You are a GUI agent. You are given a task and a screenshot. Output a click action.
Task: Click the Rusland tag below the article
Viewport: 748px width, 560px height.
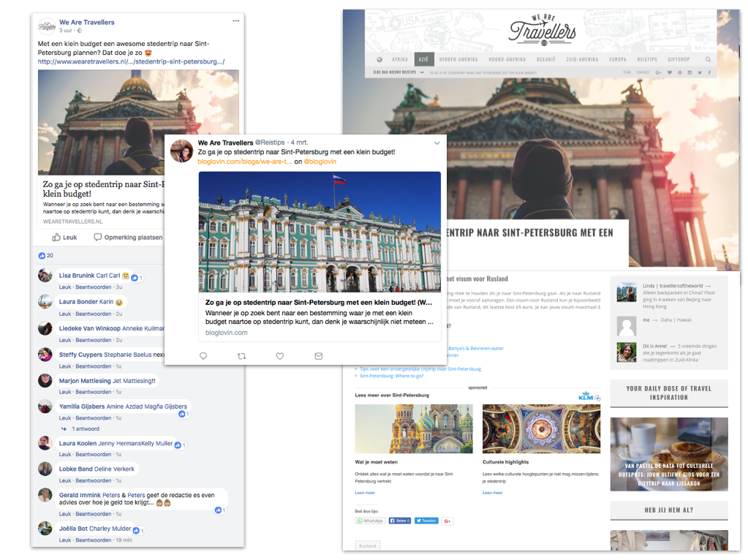(x=367, y=545)
